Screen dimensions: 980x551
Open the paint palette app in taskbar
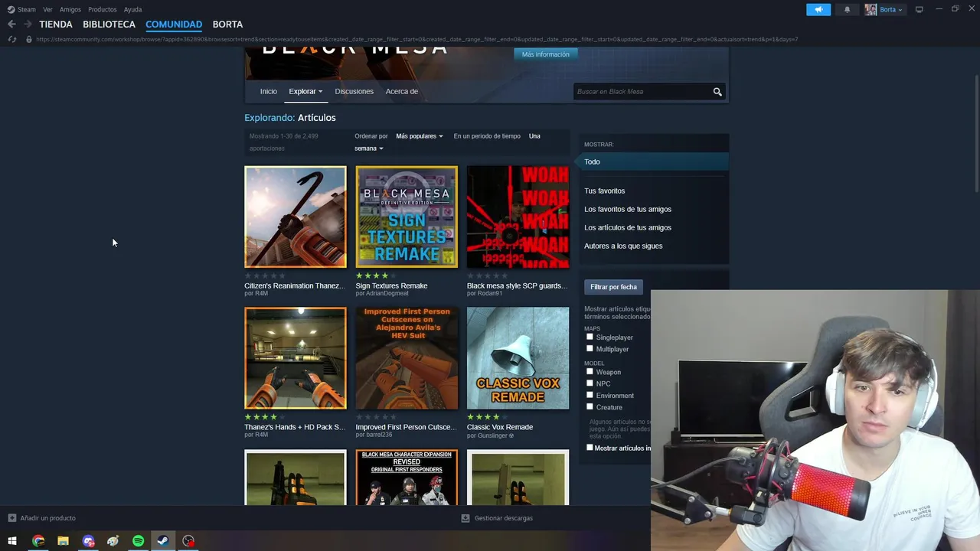(x=113, y=541)
